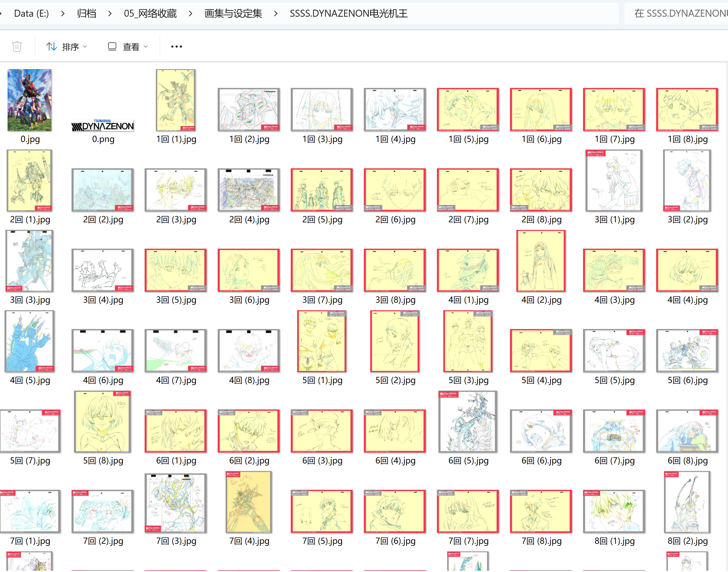Click file name 1回 (5).jpg
The image size is (728, 572).
click(468, 139)
